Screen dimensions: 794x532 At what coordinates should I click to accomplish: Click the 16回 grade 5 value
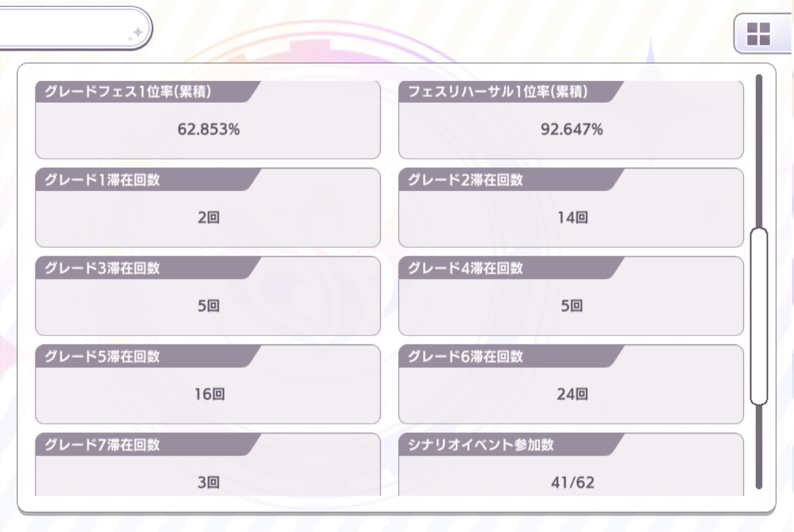click(x=209, y=395)
